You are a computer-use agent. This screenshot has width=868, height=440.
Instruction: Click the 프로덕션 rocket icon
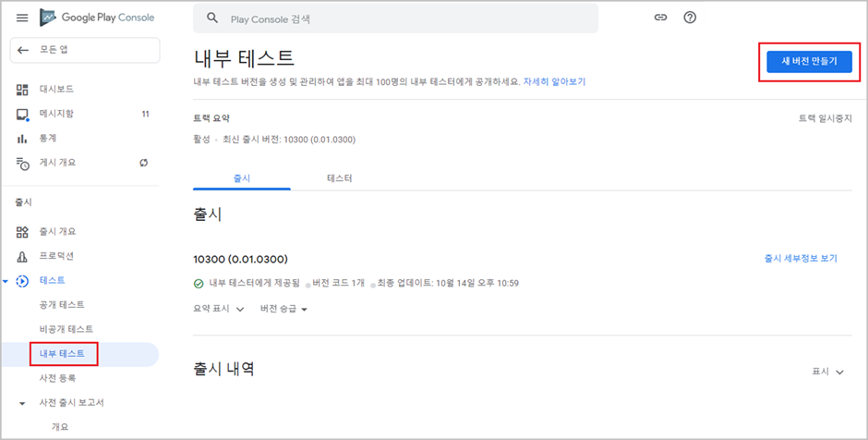pyautogui.click(x=22, y=256)
